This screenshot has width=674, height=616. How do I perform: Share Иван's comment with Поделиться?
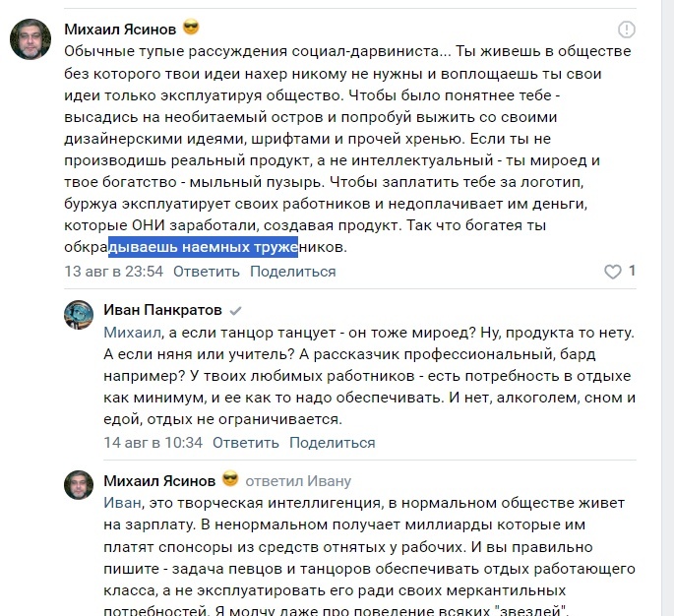333,443
